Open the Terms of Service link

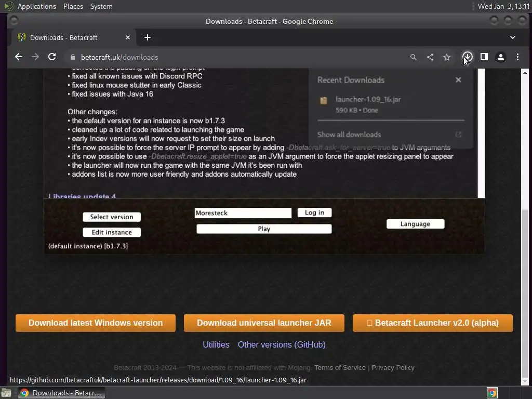coord(340,368)
